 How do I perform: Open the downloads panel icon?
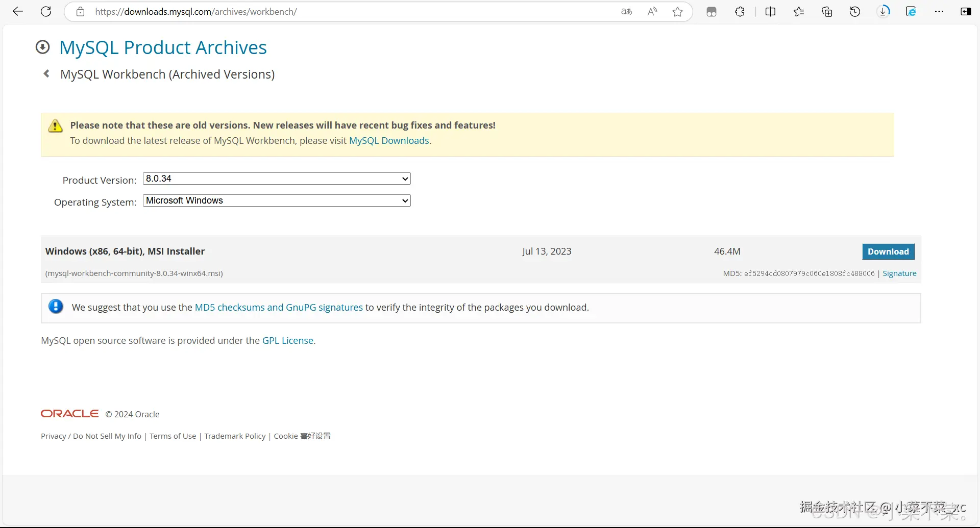884,12
